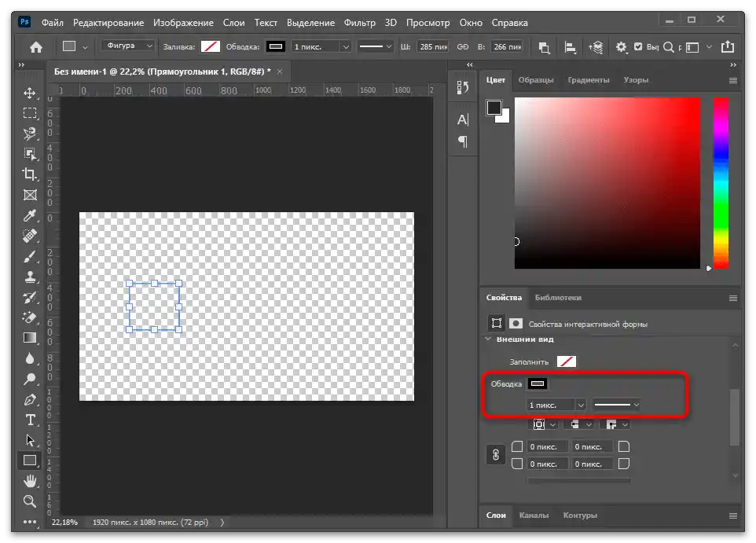Switch to the Библиотеки tab
Screen dimensions: 756x543
coord(558,298)
